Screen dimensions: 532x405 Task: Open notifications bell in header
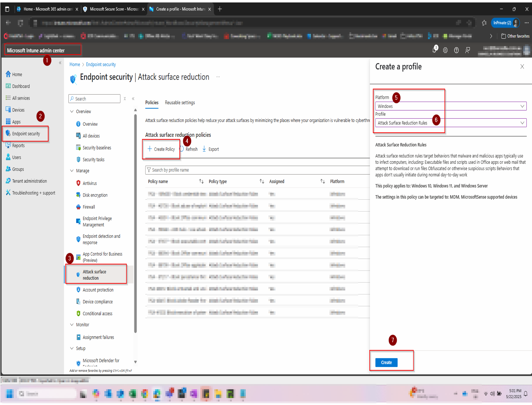(435, 50)
